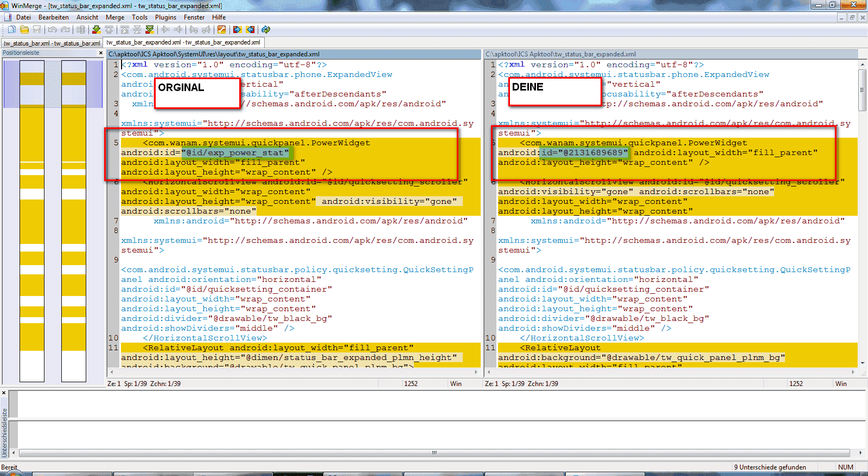The image size is (868, 476).
Task: Create a new comparison document
Action: click(x=11, y=29)
